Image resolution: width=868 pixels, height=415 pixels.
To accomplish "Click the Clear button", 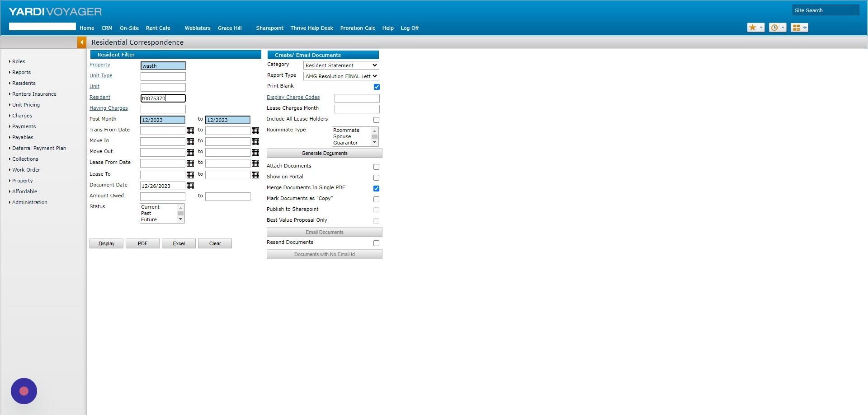I will (x=215, y=243).
